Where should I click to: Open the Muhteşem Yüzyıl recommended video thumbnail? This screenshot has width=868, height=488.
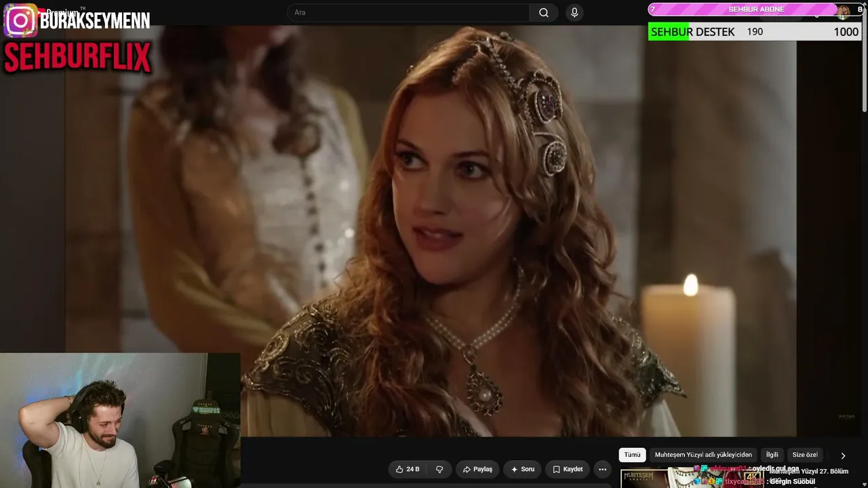[x=692, y=478]
